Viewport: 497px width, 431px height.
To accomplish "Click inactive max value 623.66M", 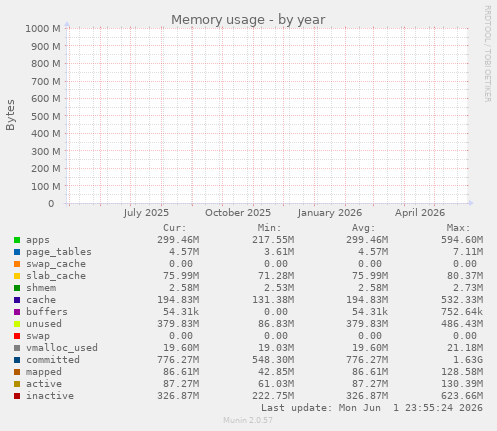I will point(462,396).
